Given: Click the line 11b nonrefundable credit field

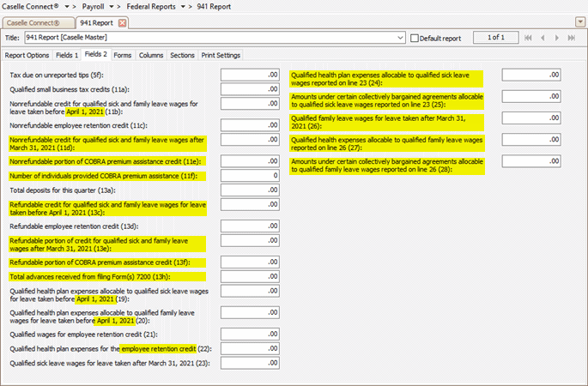Looking at the screenshot, I should click(x=250, y=104).
